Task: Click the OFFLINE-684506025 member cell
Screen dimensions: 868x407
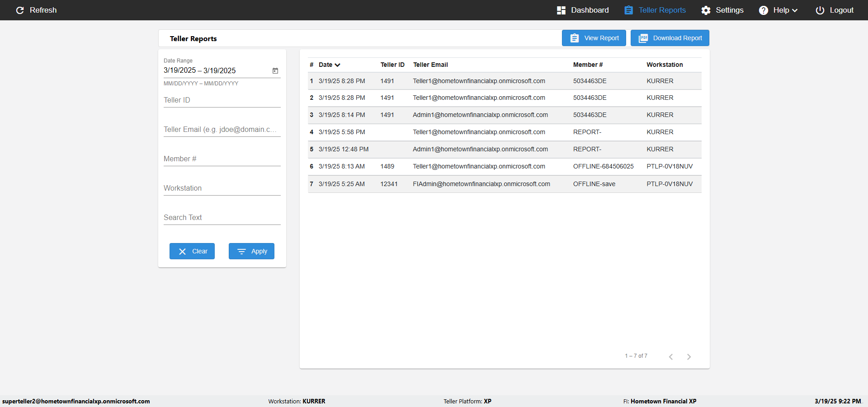Action: pyautogui.click(x=604, y=167)
